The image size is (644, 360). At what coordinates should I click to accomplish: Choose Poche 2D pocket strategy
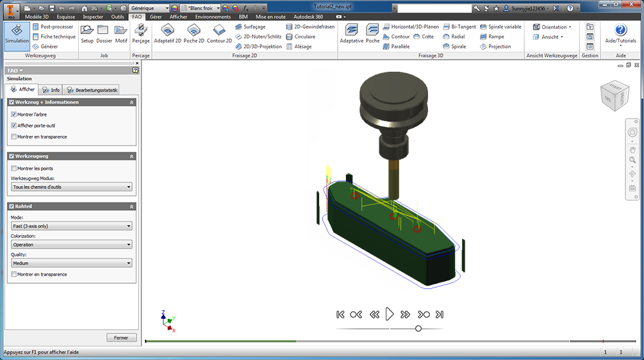194,34
